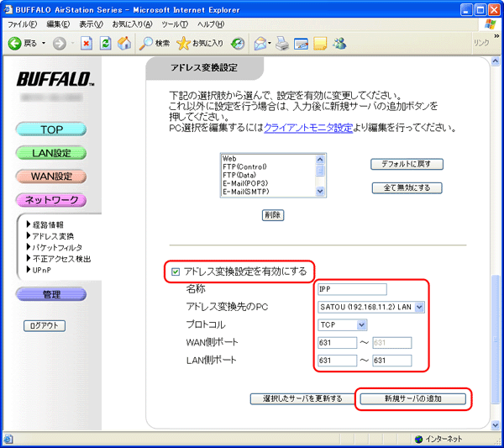Click status bar page icon

point(8,439)
